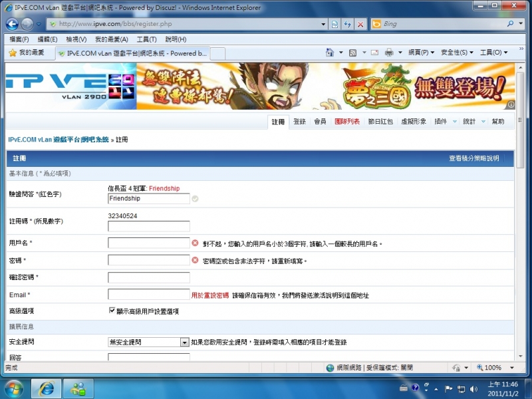The height and width of the screenshot is (399, 532).
Task: Open the volume speaker icon in the system tray
Action: 474,390
